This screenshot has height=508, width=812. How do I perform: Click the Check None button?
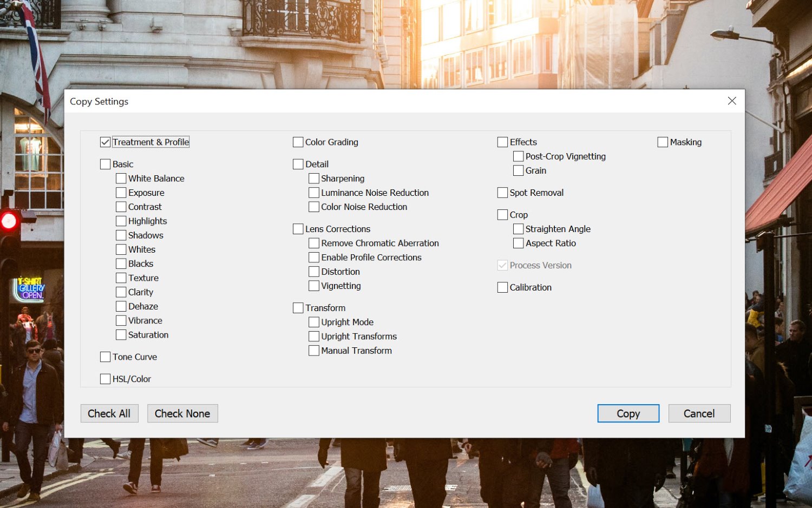point(182,413)
